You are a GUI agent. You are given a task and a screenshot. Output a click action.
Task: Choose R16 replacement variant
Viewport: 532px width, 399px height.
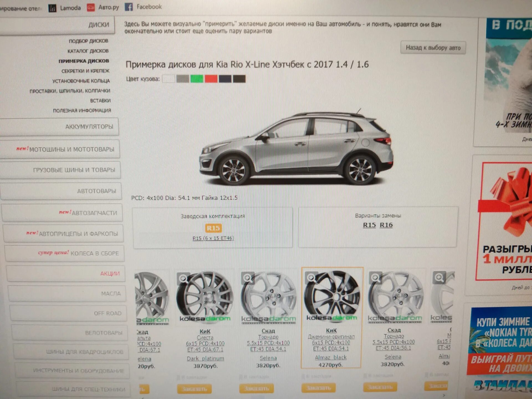pos(386,225)
